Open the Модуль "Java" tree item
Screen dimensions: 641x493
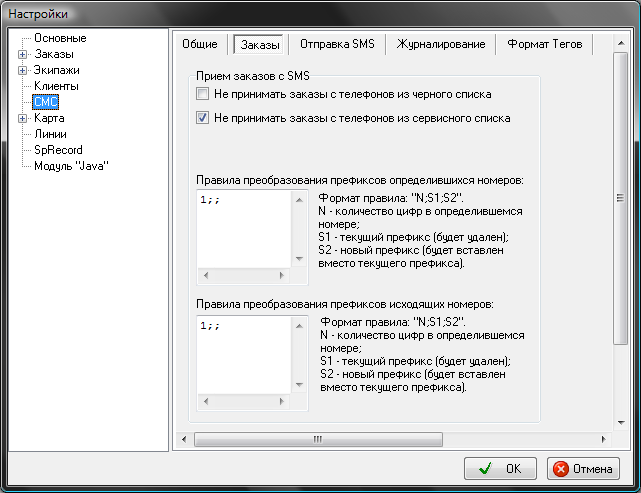(x=70, y=166)
